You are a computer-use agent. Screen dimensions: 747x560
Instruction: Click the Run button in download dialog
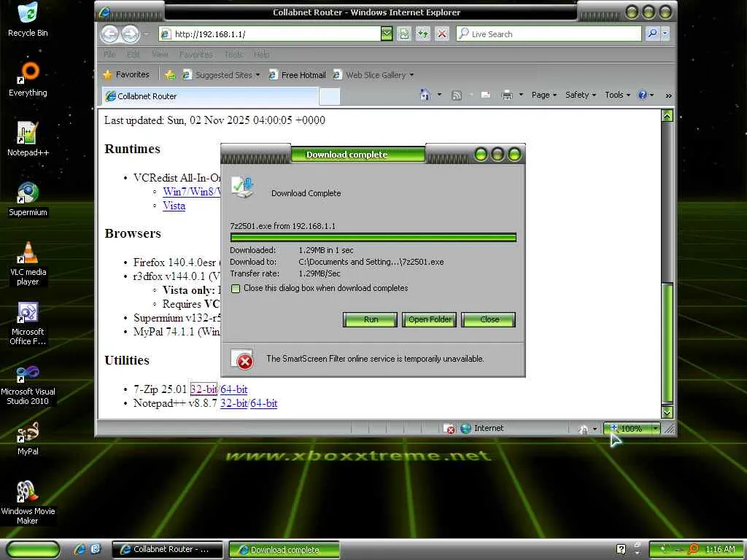tap(370, 319)
